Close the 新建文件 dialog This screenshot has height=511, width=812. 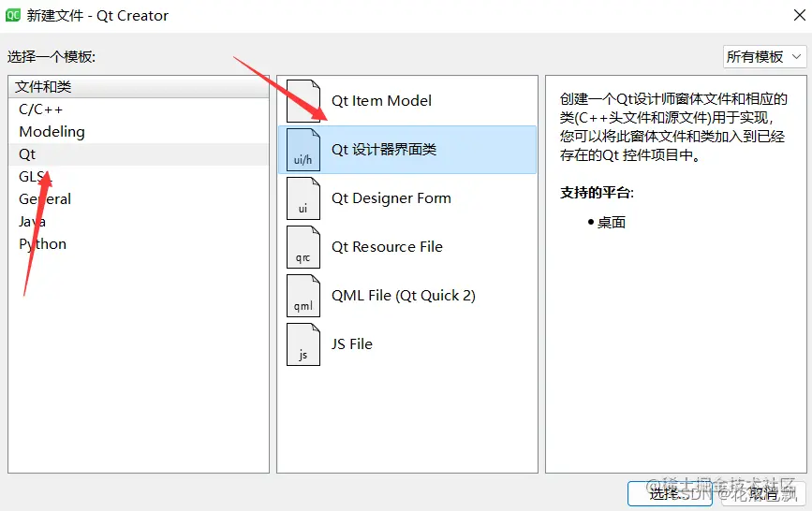point(799,16)
